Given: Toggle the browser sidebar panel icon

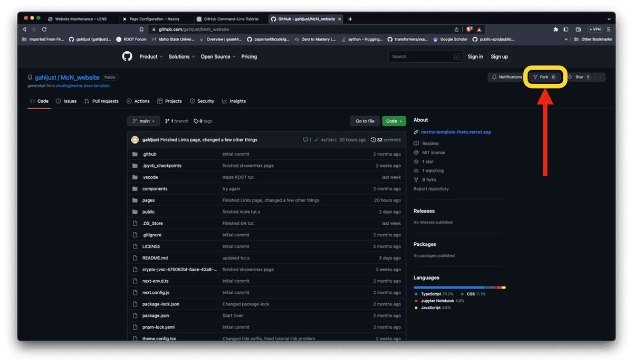Looking at the screenshot, I should click(566, 30).
